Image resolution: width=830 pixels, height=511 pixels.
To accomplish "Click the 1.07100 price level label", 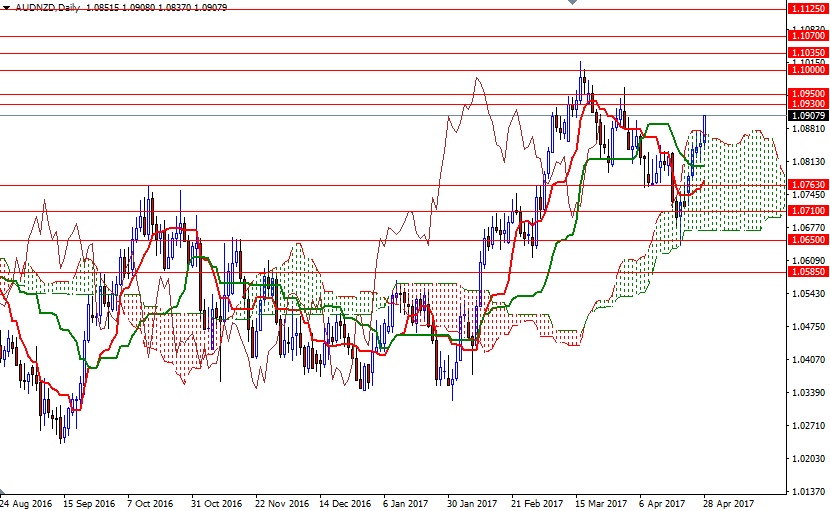I will pos(807,211).
